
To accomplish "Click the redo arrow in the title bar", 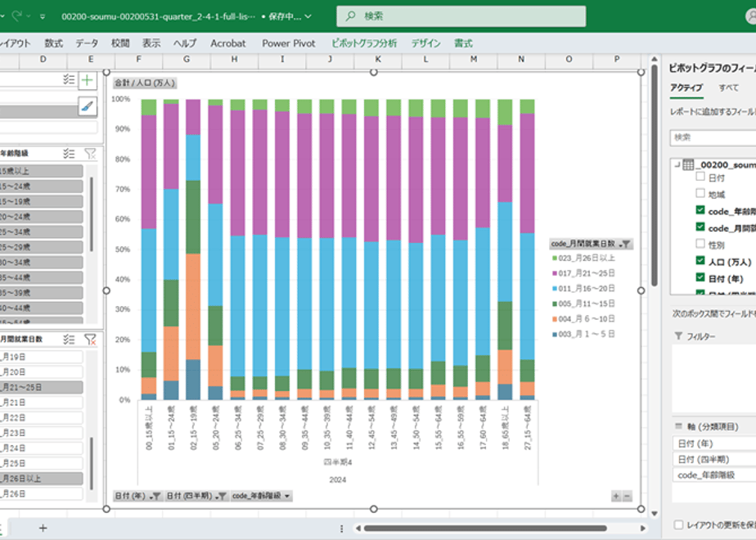I will (17, 16).
